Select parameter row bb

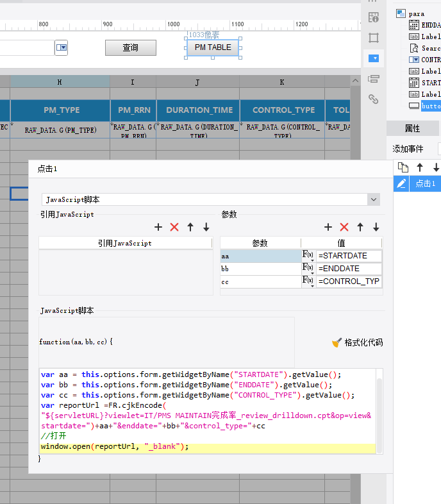pos(260,269)
